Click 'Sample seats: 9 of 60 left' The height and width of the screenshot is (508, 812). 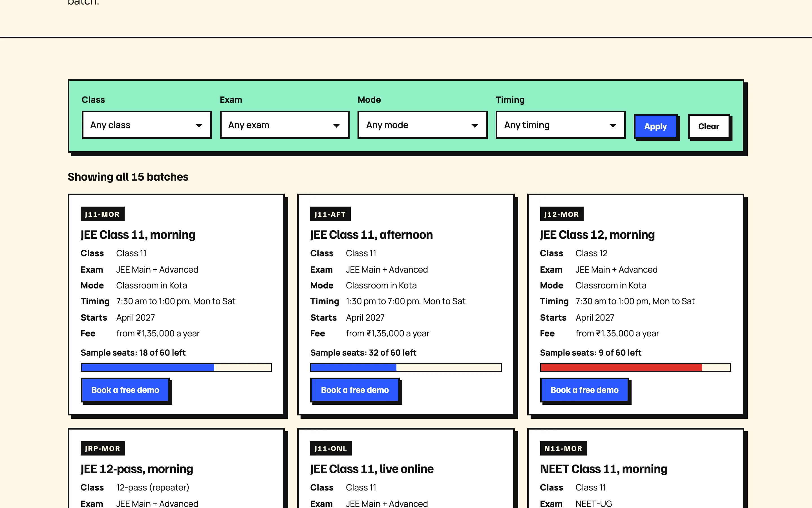click(x=591, y=352)
